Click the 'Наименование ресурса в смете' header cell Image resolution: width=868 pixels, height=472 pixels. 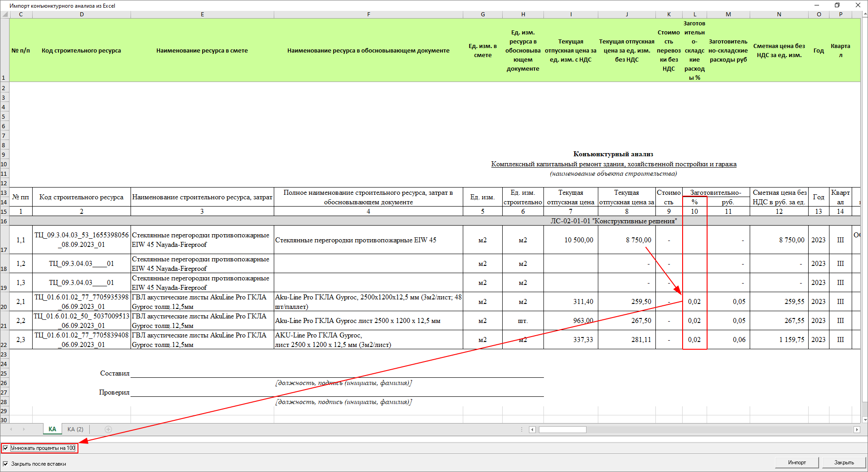point(202,50)
